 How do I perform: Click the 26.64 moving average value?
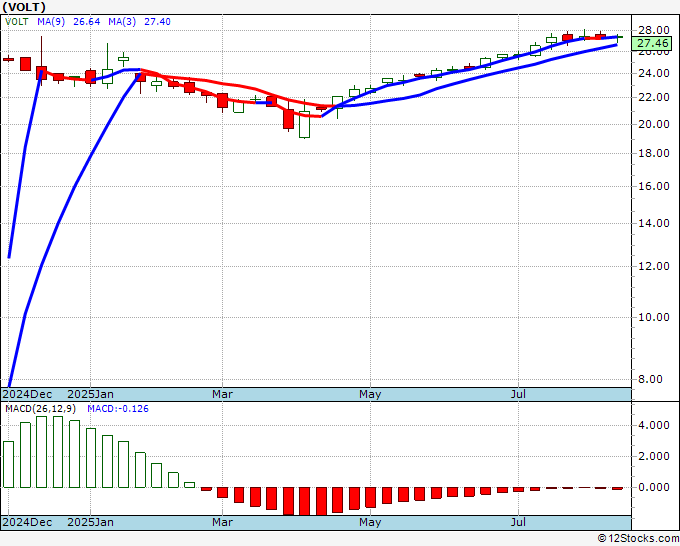pos(87,22)
